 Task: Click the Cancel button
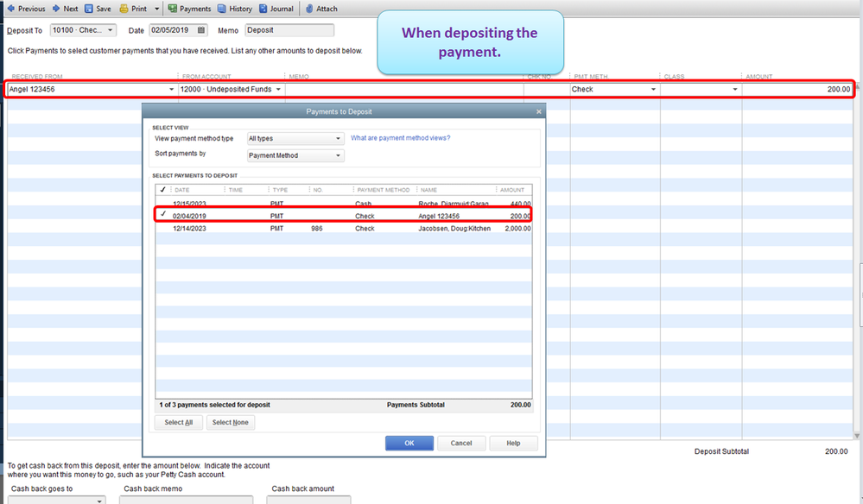tap(461, 443)
